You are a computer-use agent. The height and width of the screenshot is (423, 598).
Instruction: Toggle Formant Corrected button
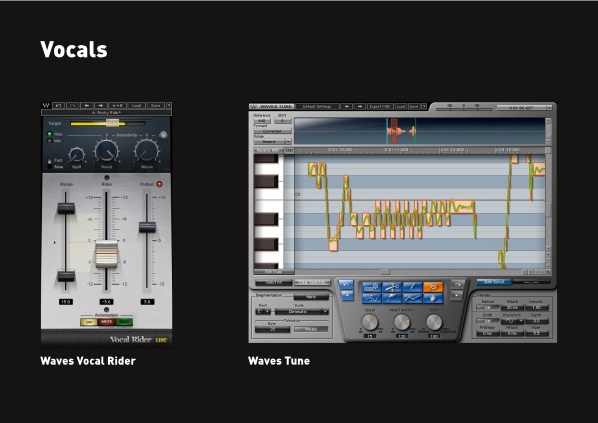click(272, 131)
